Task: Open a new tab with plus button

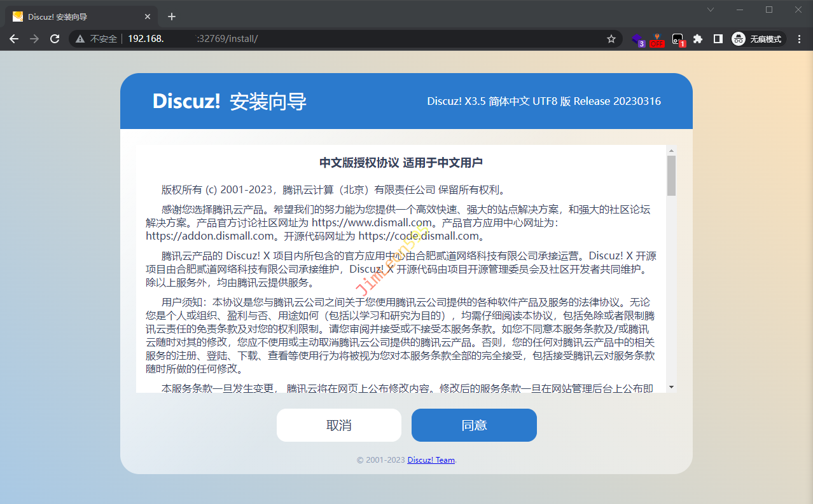Action: (x=171, y=17)
